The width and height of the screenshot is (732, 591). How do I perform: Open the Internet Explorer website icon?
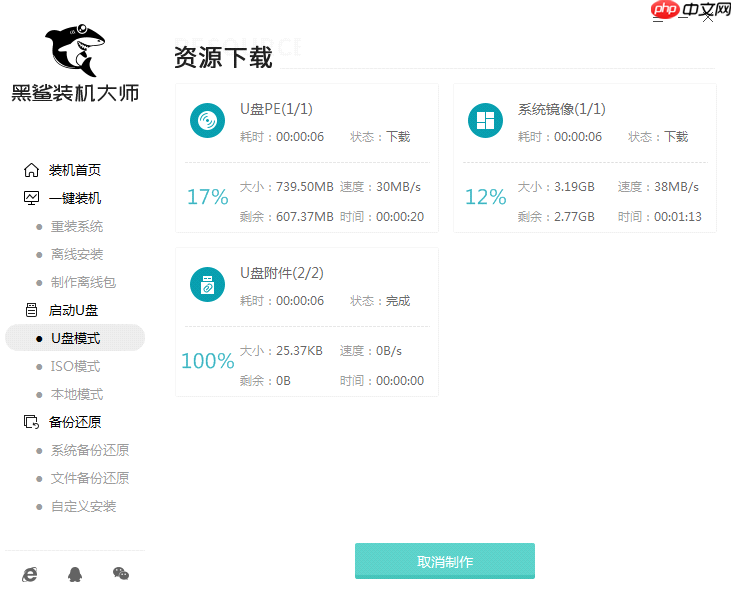pos(30,574)
